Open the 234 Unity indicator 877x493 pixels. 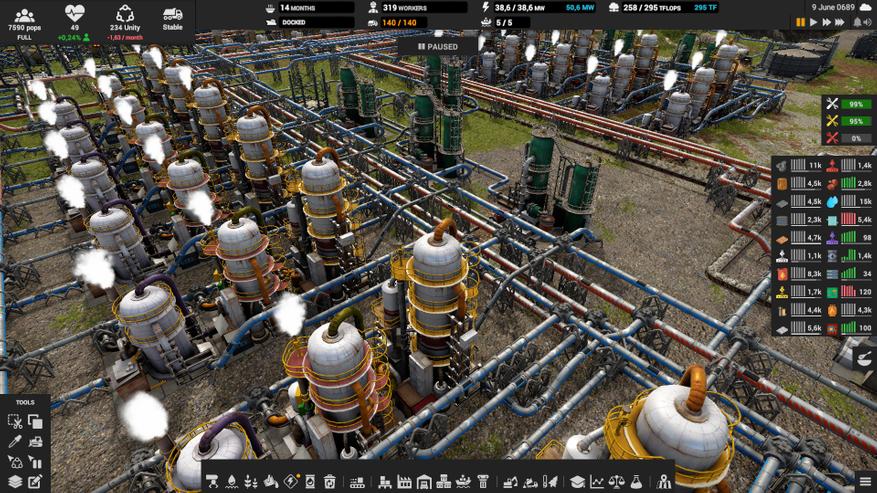(x=125, y=22)
